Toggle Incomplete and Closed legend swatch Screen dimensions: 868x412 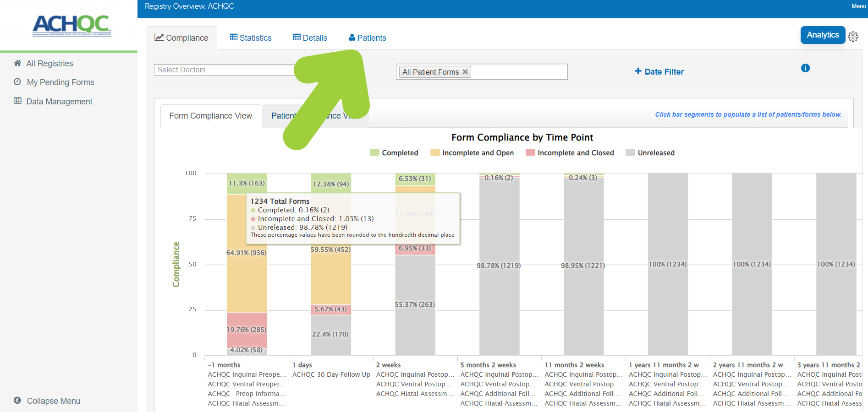[530, 152]
